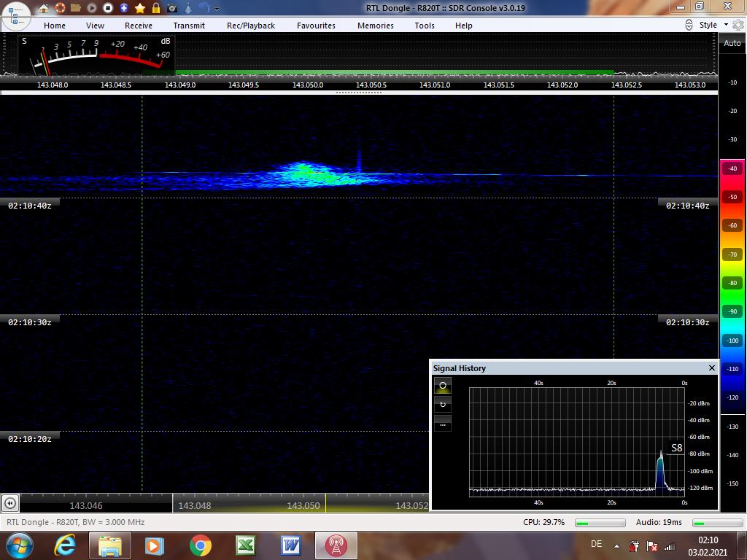
Task: Open Internet Explorer from taskbar
Action: [65, 545]
